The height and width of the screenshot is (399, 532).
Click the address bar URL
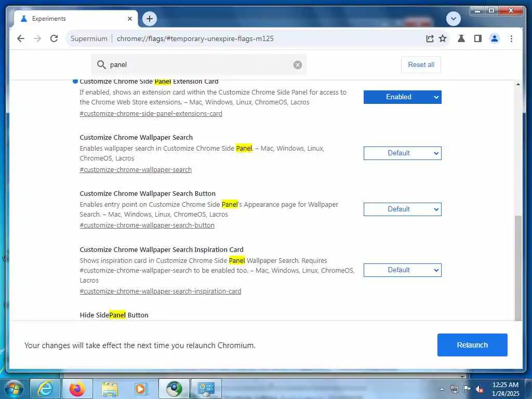click(x=195, y=38)
